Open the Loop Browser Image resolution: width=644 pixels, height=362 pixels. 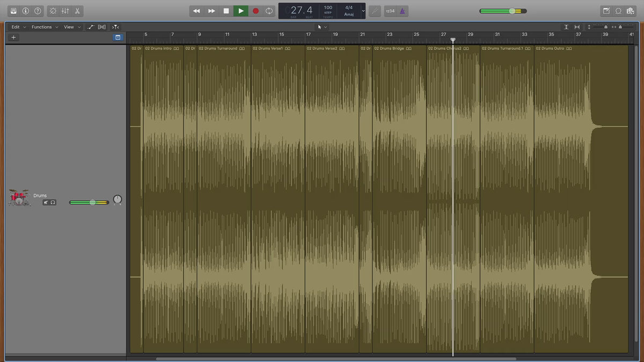[x=618, y=11]
